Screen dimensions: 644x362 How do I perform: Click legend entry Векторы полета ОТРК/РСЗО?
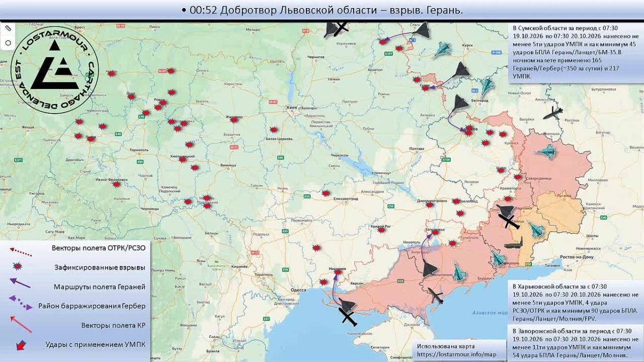98,248
